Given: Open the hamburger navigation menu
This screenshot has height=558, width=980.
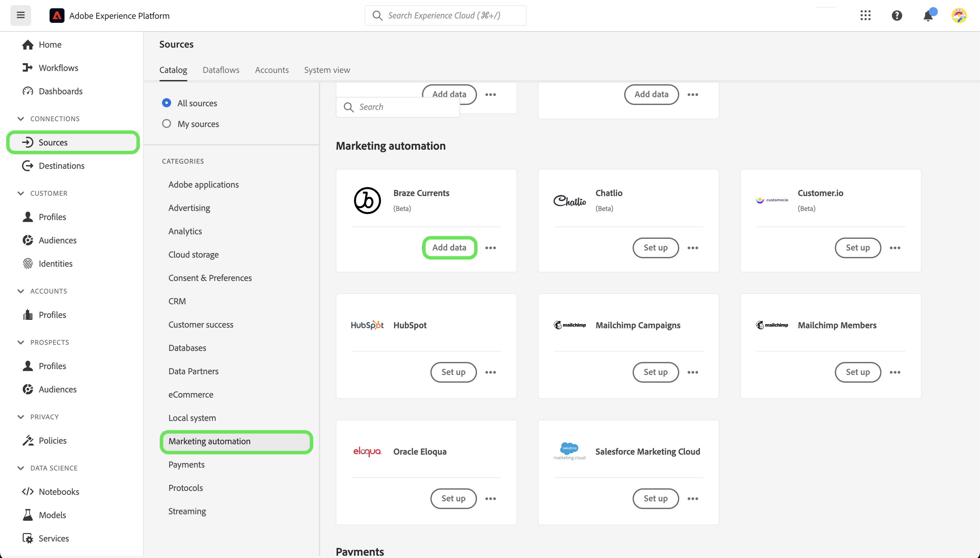Looking at the screenshot, I should click(x=21, y=15).
